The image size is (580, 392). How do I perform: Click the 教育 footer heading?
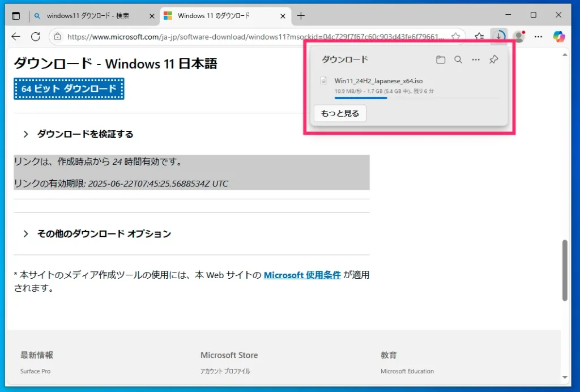(389, 355)
